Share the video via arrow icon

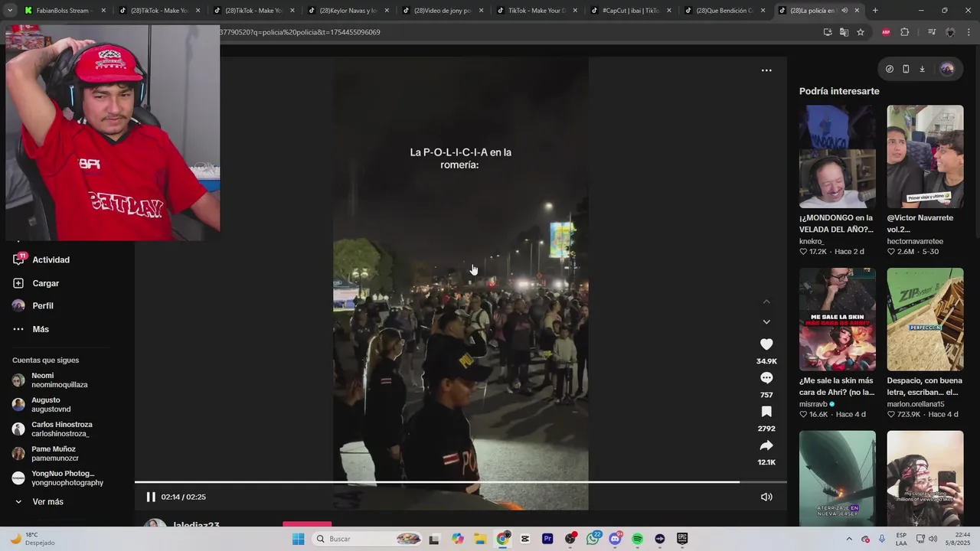(x=766, y=445)
